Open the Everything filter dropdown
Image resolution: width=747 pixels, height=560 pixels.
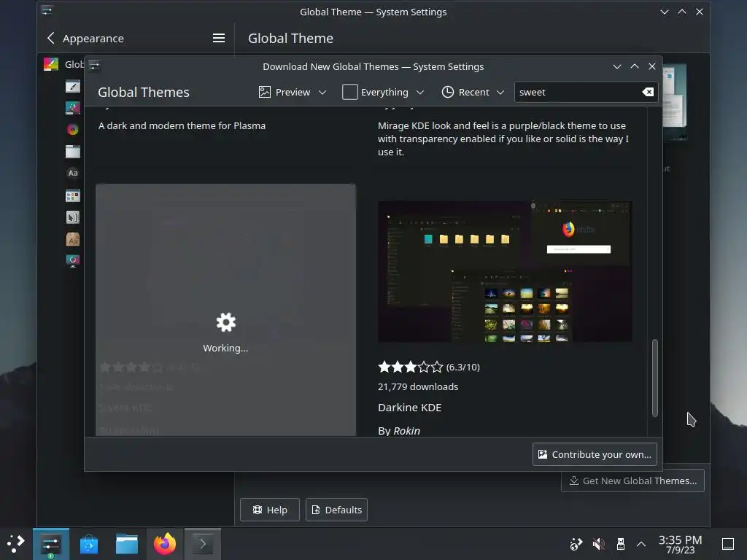(383, 92)
